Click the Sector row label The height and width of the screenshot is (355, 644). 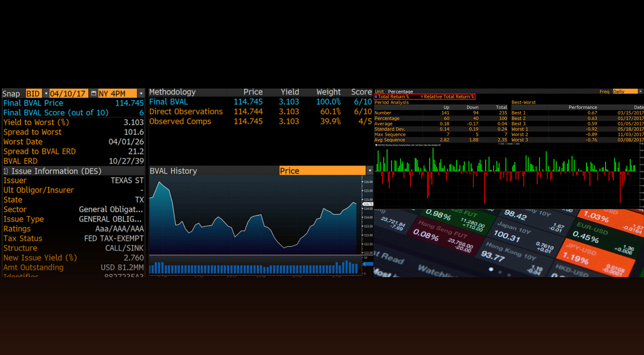pos(15,209)
